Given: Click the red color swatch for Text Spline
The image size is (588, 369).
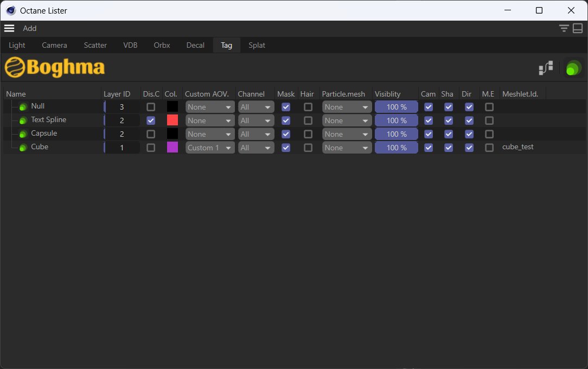Looking at the screenshot, I should pyautogui.click(x=172, y=120).
